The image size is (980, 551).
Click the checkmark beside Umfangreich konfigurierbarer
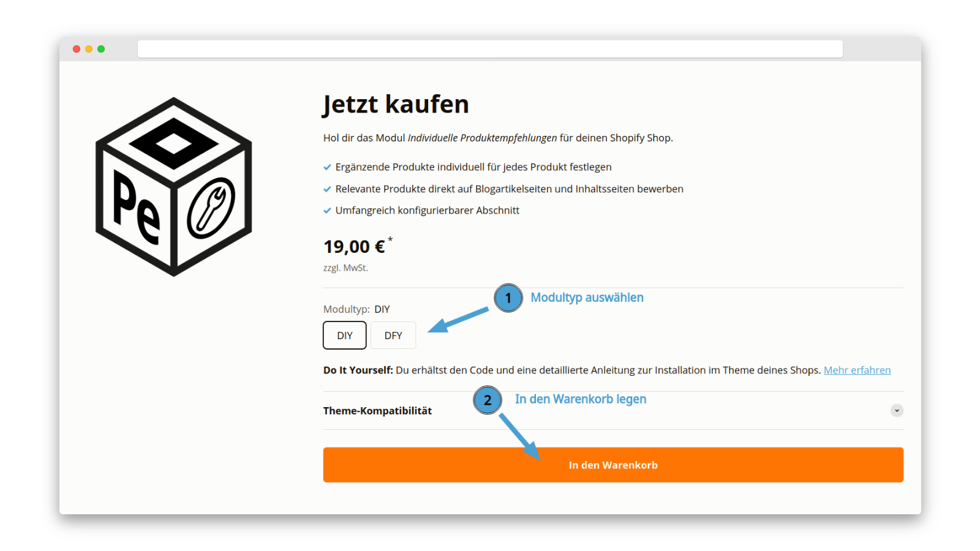tap(327, 211)
